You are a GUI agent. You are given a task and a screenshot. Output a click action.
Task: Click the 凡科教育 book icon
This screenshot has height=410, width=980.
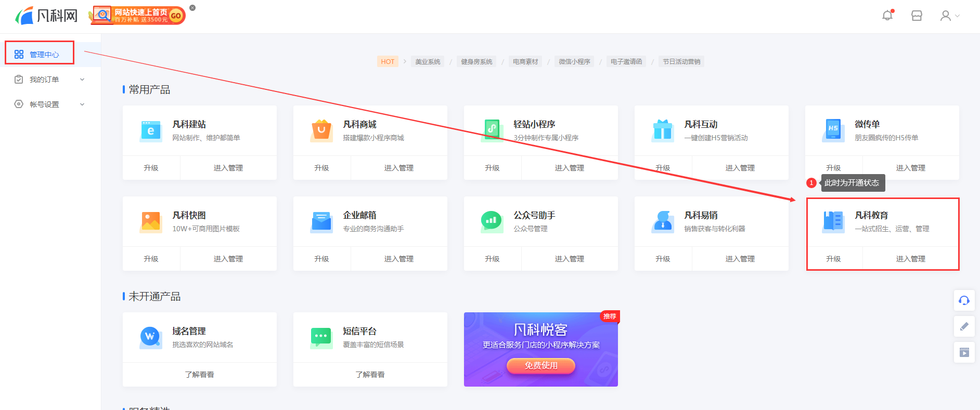[x=833, y=221]
